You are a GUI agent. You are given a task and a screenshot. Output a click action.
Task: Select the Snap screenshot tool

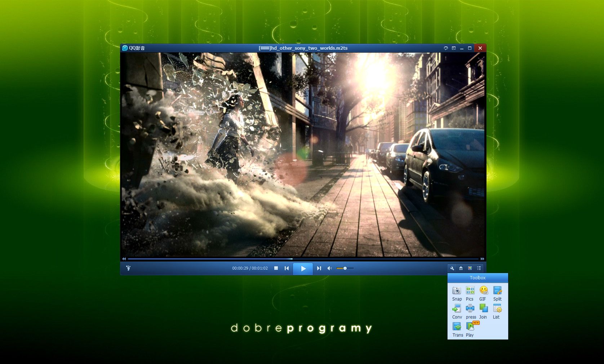[457, 294]
